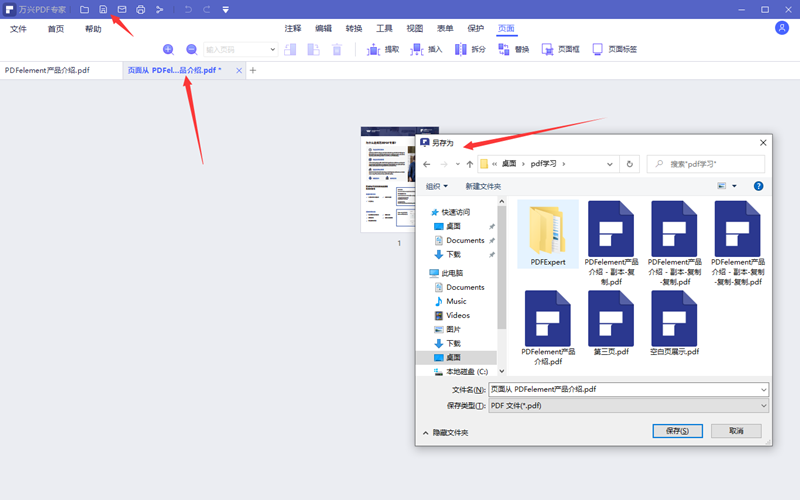Open the 保护 menu tab

[x=476, y=29]
